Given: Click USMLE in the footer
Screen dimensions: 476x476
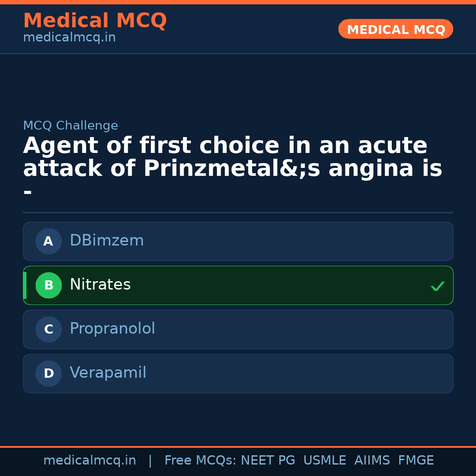Looking at the screenshot, I should (x=324, y=461).
